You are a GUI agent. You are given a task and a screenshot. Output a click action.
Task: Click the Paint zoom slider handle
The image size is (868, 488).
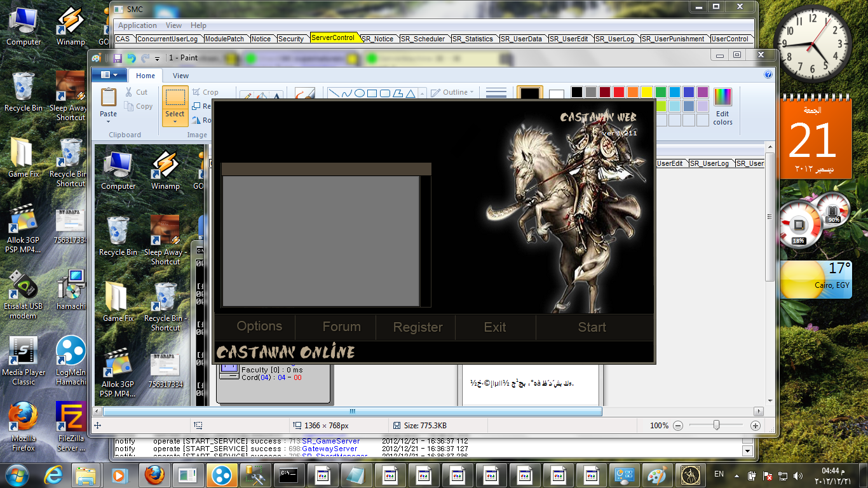[716, 426]
